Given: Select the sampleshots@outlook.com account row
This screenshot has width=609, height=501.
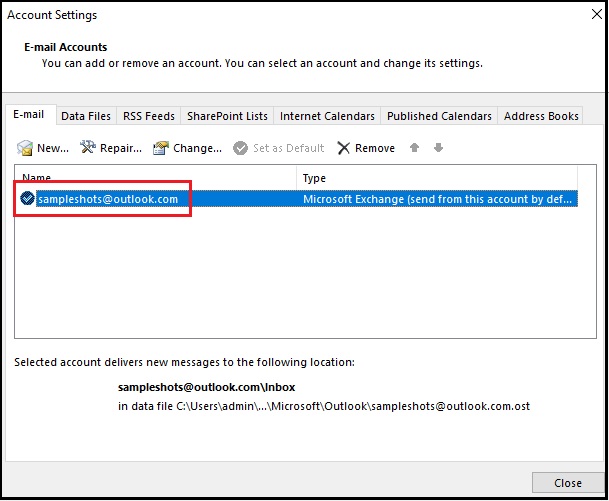Looking at the screenshot, I should (298, 199).
